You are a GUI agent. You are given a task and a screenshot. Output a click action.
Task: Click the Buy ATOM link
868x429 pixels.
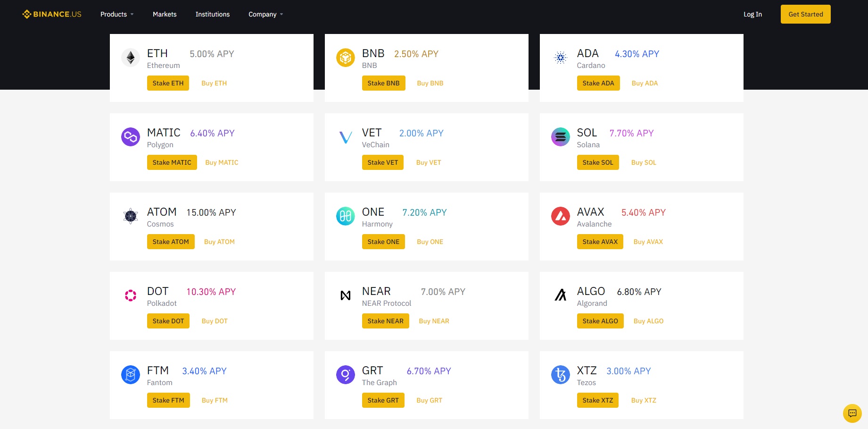pos(219,242)
